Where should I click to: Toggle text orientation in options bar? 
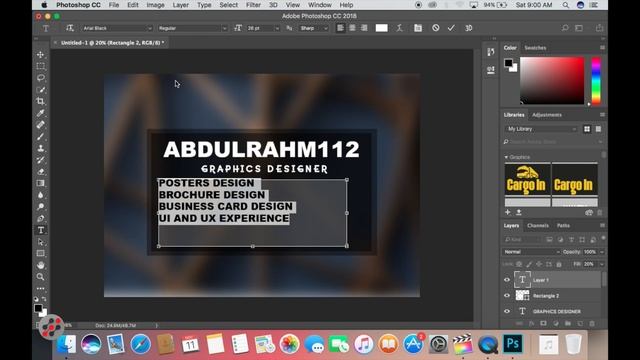[x=70, y=28]
